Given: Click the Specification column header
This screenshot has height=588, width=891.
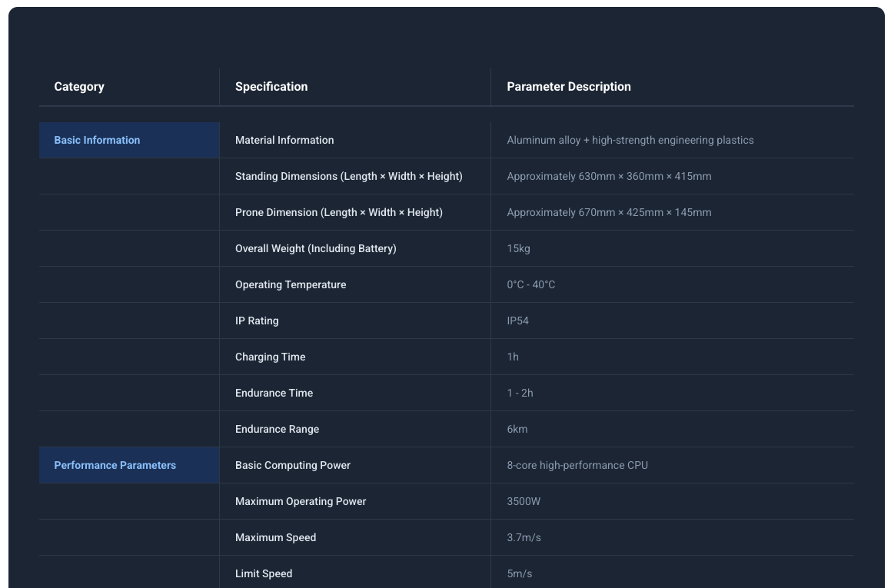Looking at the screenshot, I should click(x=271, y=87).
